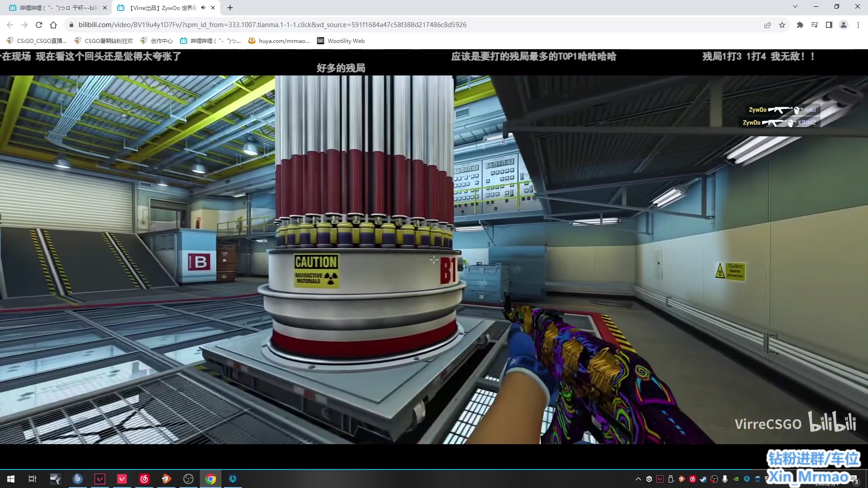Open NetEase Cloud Music from taskbar
Image resolution: width=868 pixels, height=488 pixels.
[x=144, y=479]
